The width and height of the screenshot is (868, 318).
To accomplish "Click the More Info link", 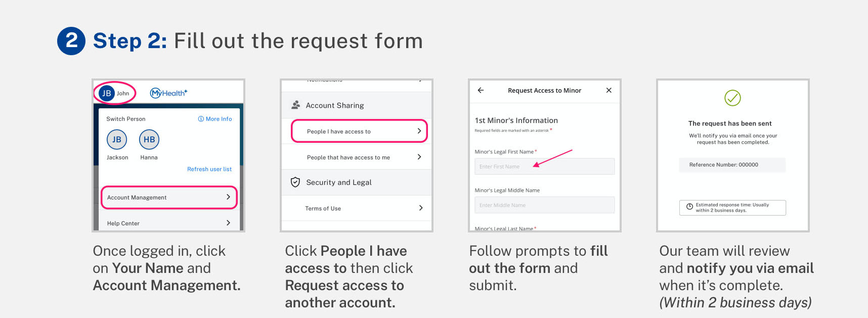I will click(215, 119).
